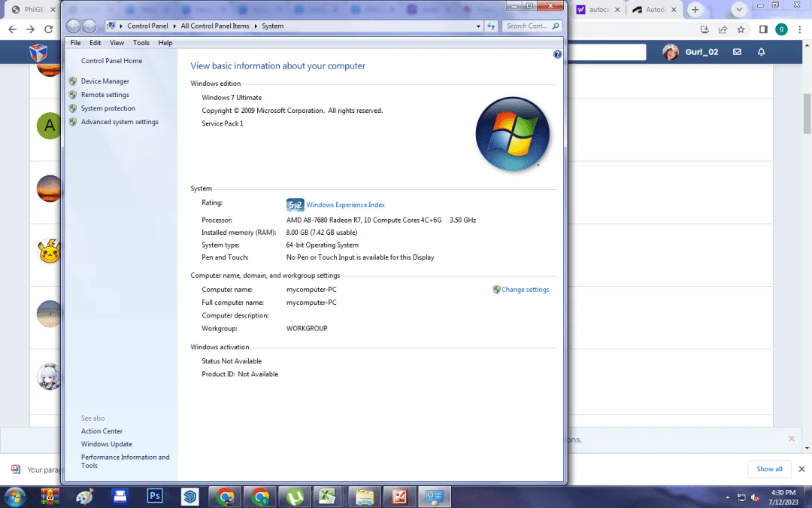Image resolution: width=812 pixels, height=508 pixels.
Task: Switch to the first Chrome taskbar icon
Action: pos(226,497)
